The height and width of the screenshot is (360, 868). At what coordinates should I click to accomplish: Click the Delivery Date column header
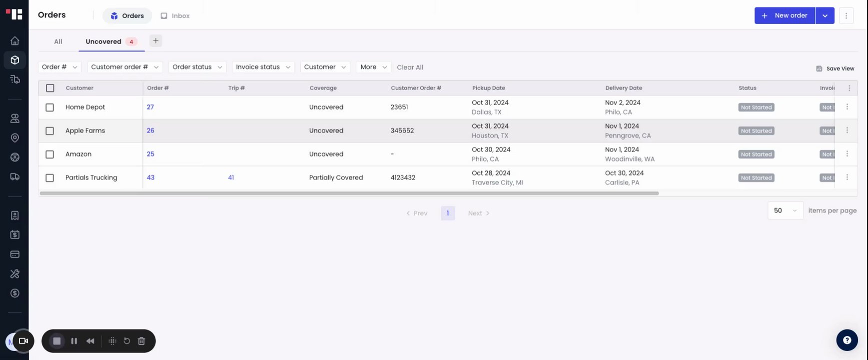[x=624, y=88]
